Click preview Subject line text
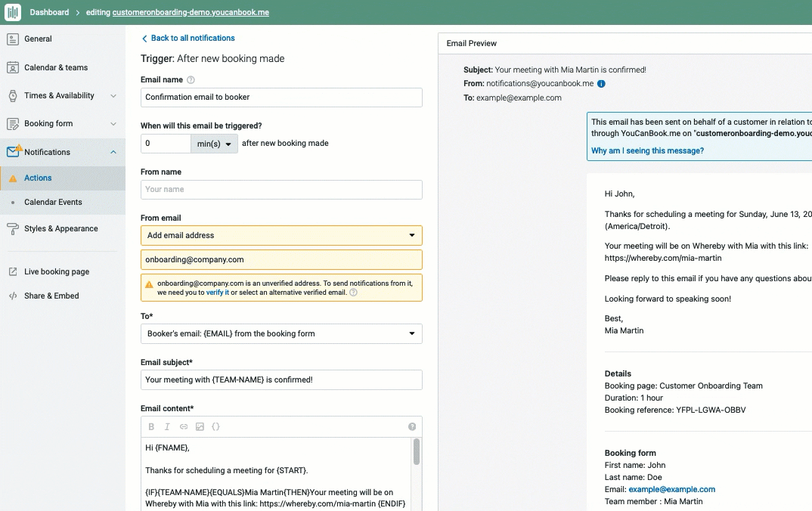The height and width of the screenshot is (511, 812). [555, 70]
